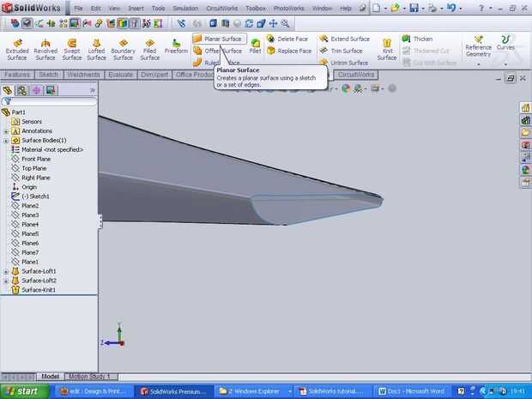Select the Lofted Surface tool
The width and height of the screenshot is (532, 399).
pyautogui.click(x=96, y=50)
